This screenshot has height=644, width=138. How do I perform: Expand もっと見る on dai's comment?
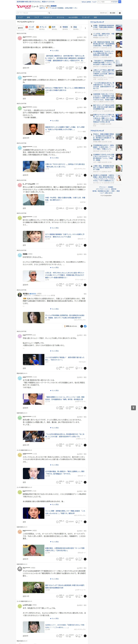coord(54,50)
